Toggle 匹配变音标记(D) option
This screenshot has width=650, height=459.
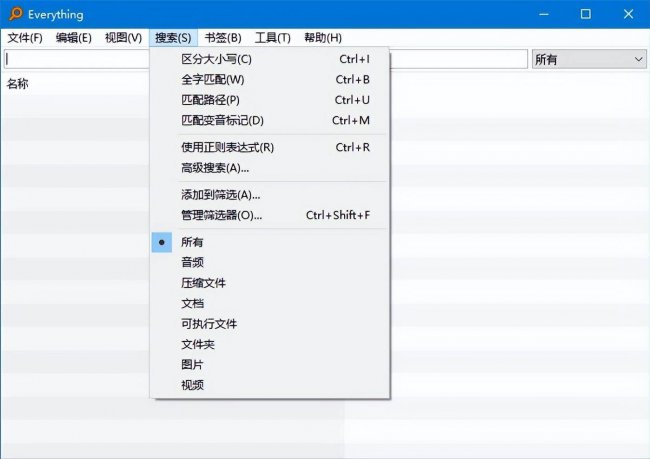pos(269,120)
